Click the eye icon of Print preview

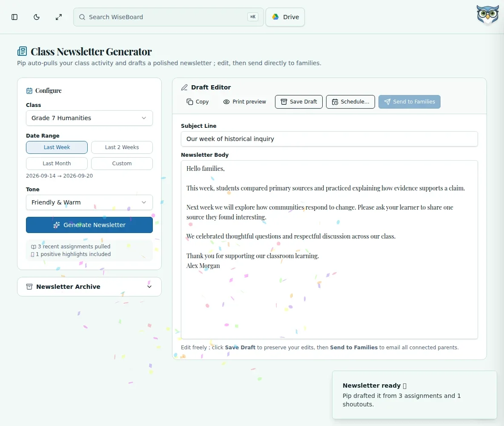click(x=226, y=102)
